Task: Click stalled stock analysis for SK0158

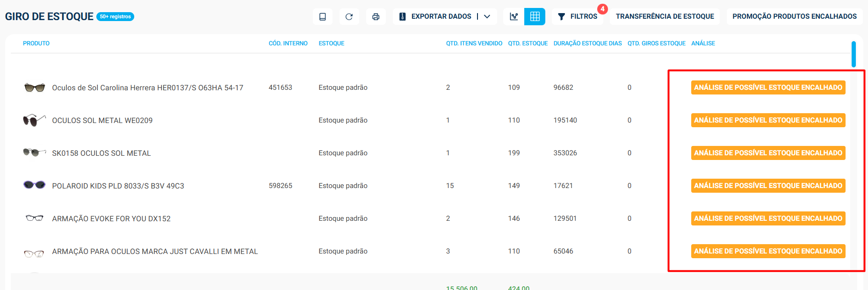Action: (x=768, y=153)
